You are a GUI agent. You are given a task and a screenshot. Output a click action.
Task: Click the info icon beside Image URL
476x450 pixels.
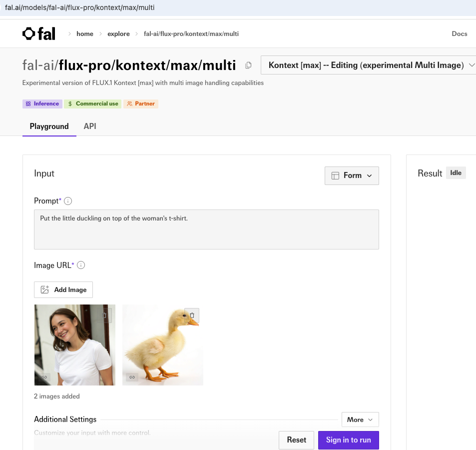(x=81, y=265)
